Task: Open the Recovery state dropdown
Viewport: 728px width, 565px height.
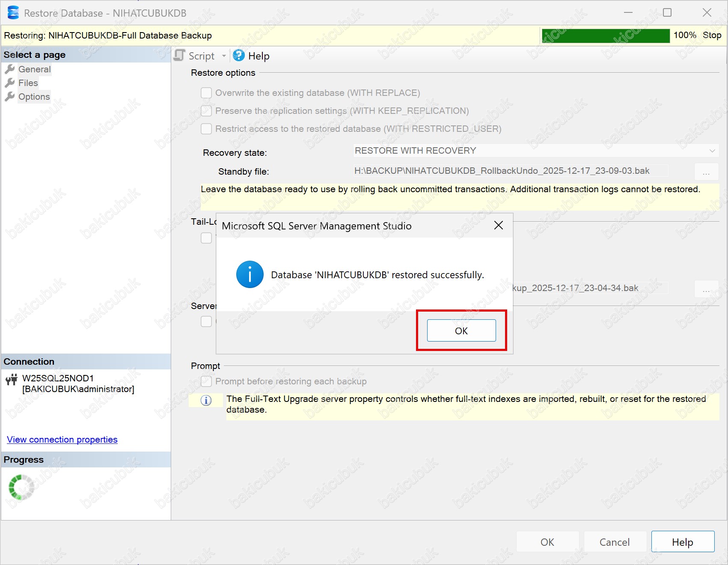Action: pyautogui.click(x=535, y=151)
